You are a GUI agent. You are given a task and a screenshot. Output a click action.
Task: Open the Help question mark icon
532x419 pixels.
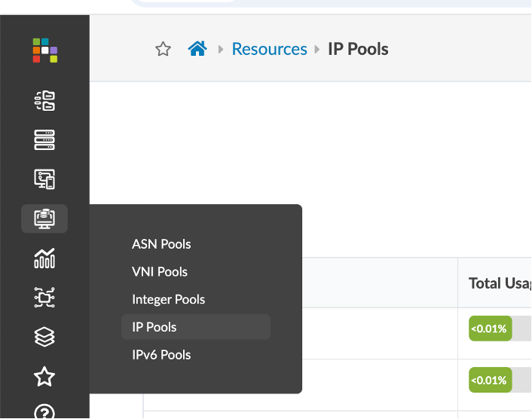click(44, 411)
